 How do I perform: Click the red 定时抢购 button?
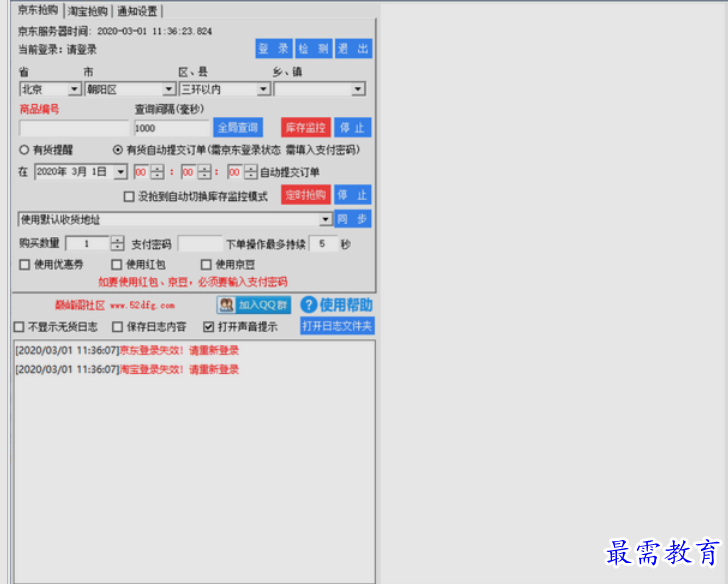tap(306, 195)
